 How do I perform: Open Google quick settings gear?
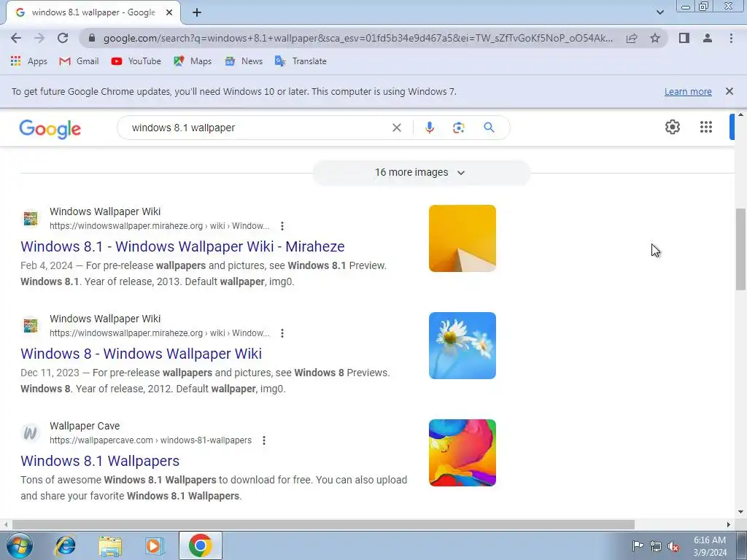672,127
